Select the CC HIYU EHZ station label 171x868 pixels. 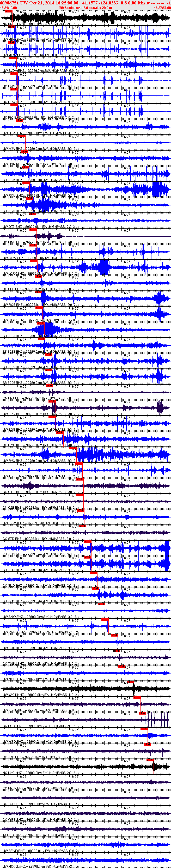40,445
